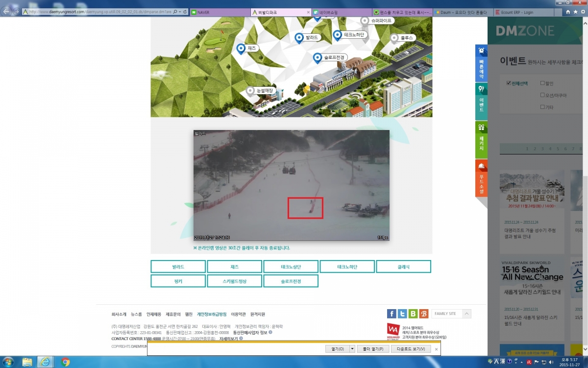Go to event list page 3

(x=542, y=149)
